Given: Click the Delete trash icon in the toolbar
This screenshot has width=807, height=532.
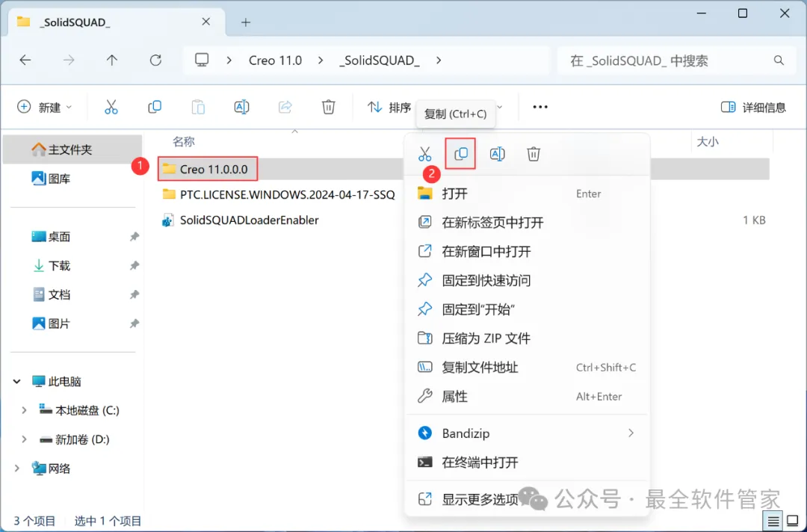Looking at the screenshot, I should [328, 107].
